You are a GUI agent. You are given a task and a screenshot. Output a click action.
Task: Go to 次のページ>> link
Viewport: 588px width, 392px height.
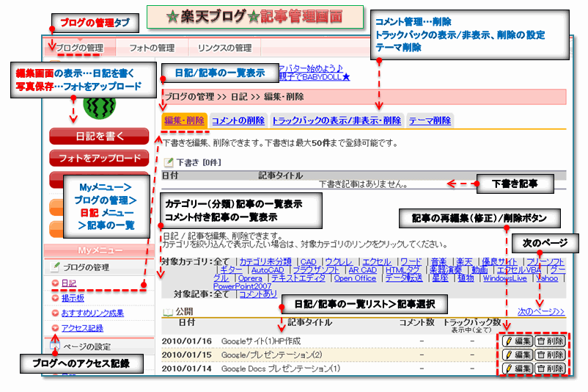(541, 312)
